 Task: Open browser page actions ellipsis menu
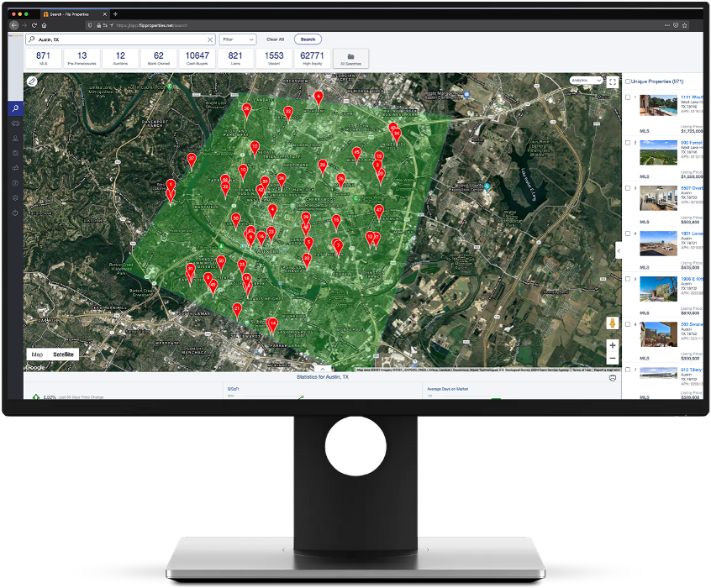[x=667, y=25]
